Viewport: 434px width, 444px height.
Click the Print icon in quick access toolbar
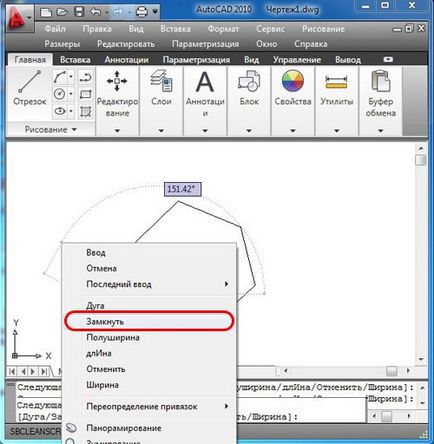[x=142, y=12]
